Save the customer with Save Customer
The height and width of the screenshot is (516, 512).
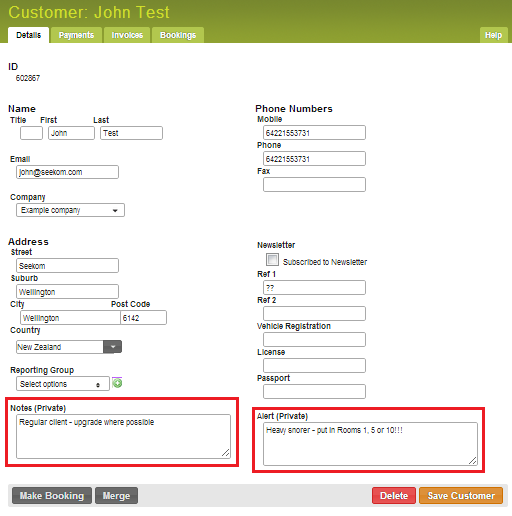(x=461, y=496)
